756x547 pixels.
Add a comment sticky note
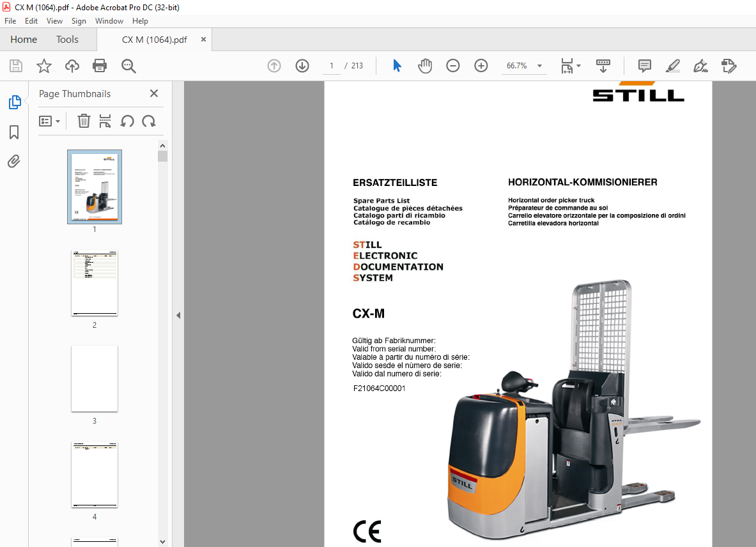[x=644, y=66]
